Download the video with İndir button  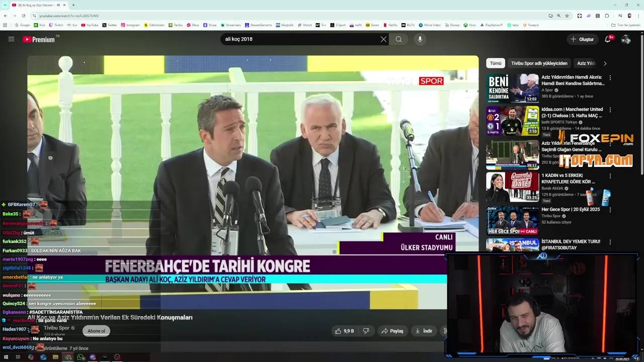423,331
